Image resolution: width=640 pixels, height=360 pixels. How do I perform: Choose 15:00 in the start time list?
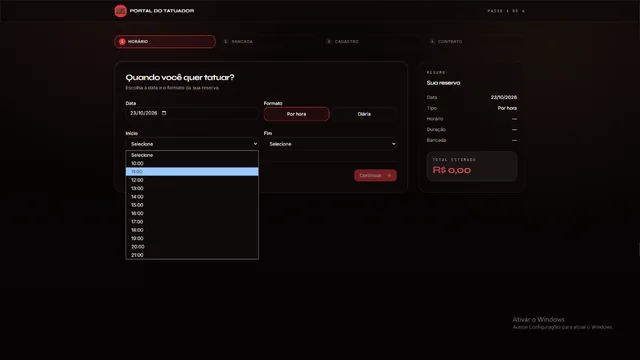(192, 205)
